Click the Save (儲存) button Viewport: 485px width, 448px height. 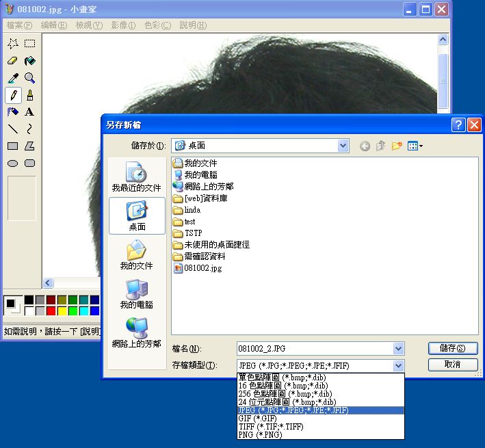(x=452, y=349)
